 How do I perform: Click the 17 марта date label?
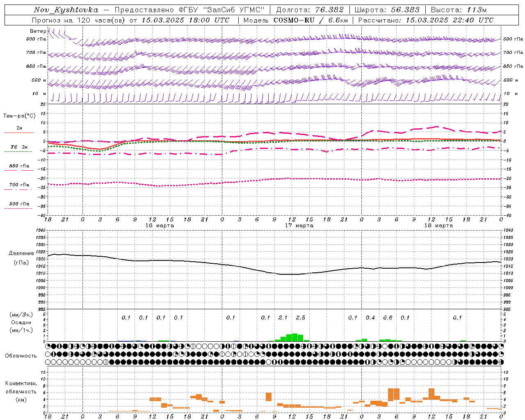(x=299, y=226)
